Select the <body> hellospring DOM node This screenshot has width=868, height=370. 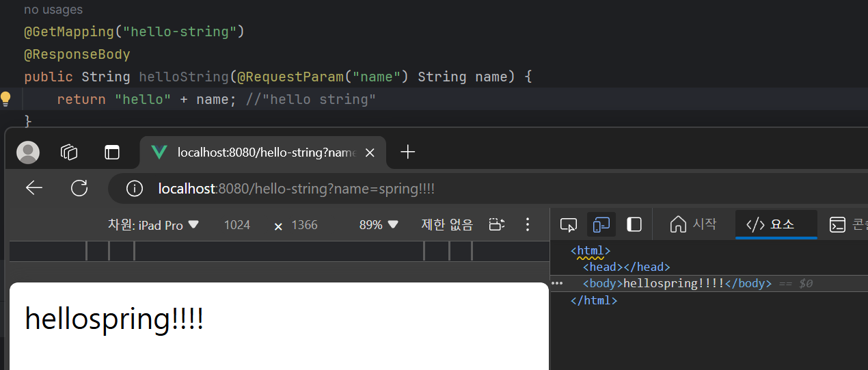click(677, 284)
